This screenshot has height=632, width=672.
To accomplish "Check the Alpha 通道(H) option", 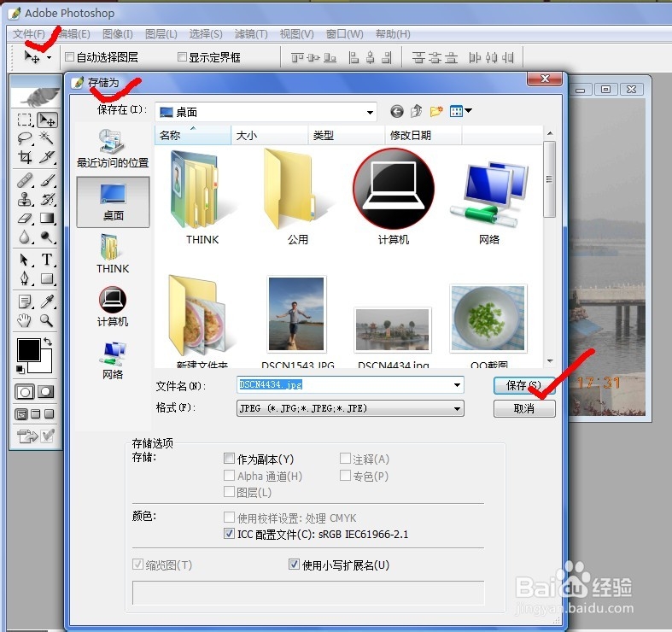I will pyautogui.click(x=229, y=475).
